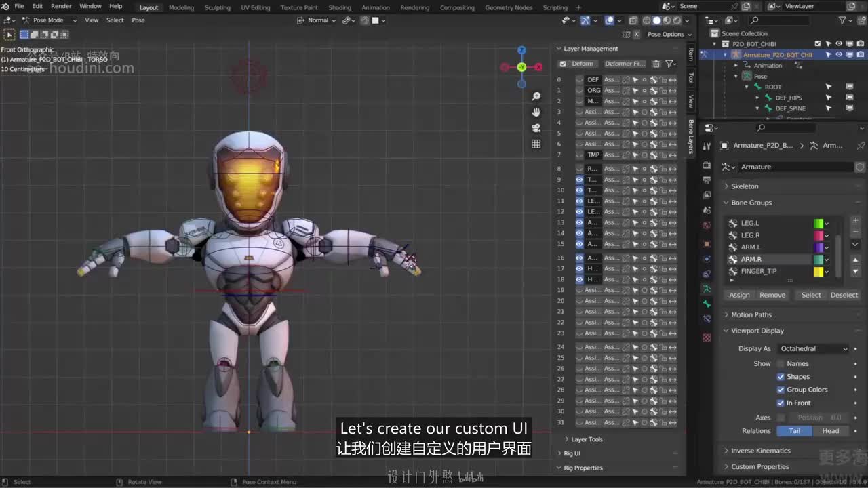Click the FINGER_TIP yellow color swatch
The width and height of the screenshot is (868, 488).
pos(818,272)
